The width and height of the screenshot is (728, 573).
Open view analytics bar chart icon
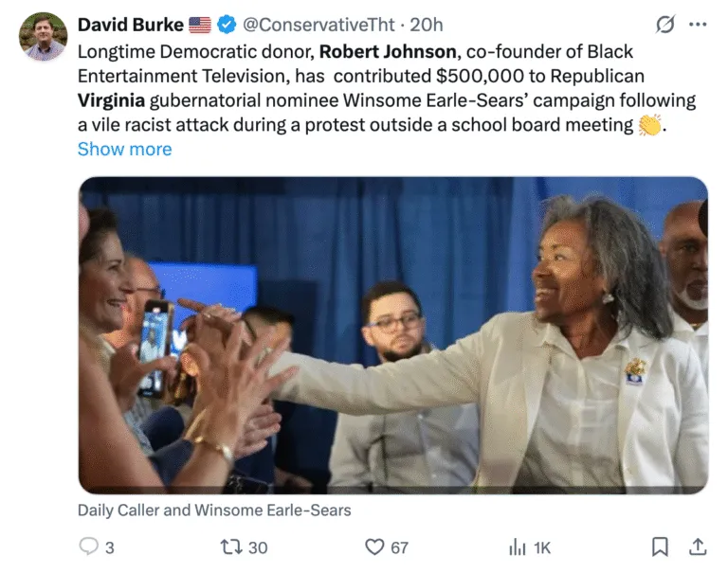(518, 546)
